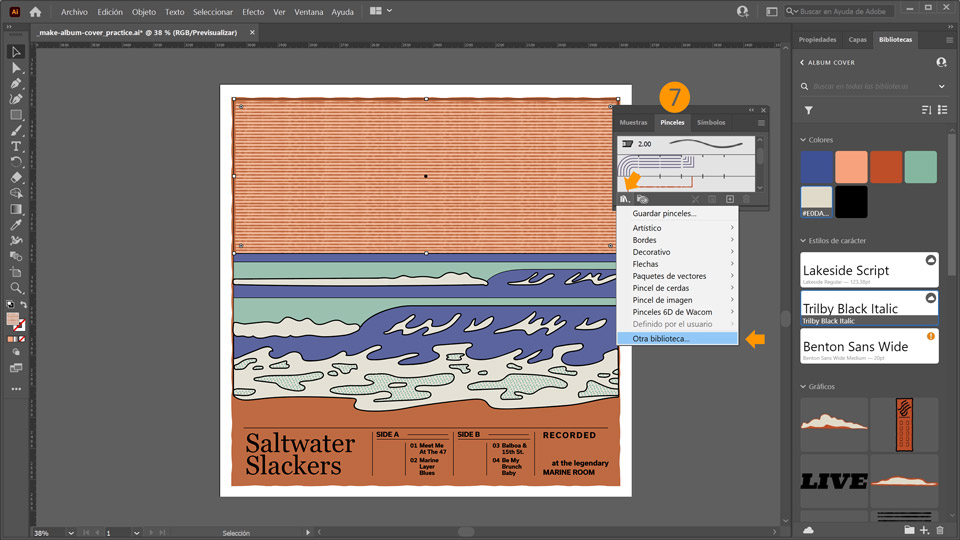Select the Type tool
The width and height of the screenshot is (960, 540).
(x=16, y=146)
